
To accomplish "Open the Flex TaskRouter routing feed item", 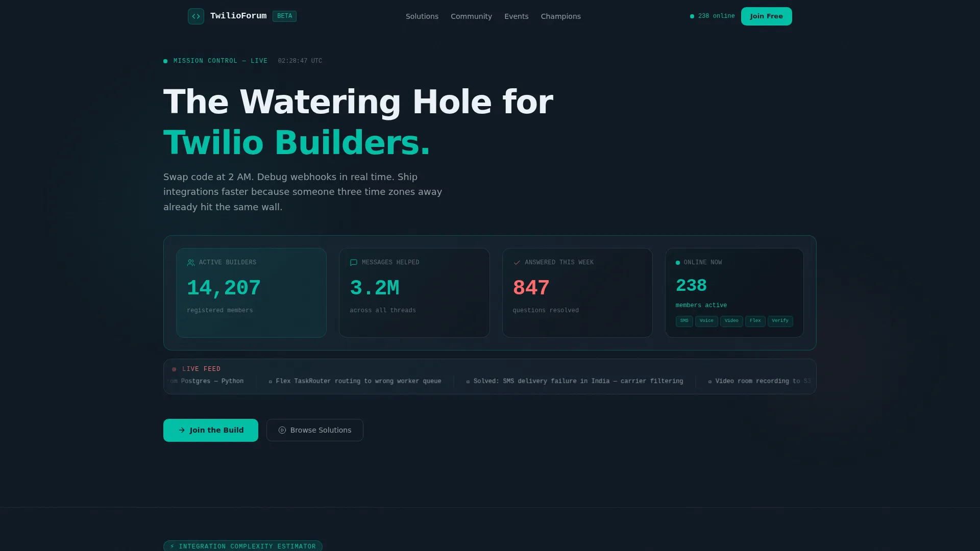I will pos(355,381).
